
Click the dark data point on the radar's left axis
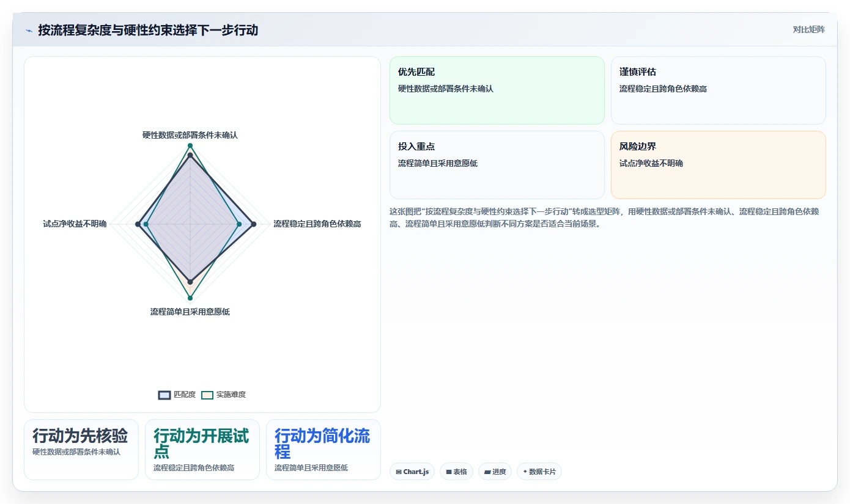[x=138, y=224]
